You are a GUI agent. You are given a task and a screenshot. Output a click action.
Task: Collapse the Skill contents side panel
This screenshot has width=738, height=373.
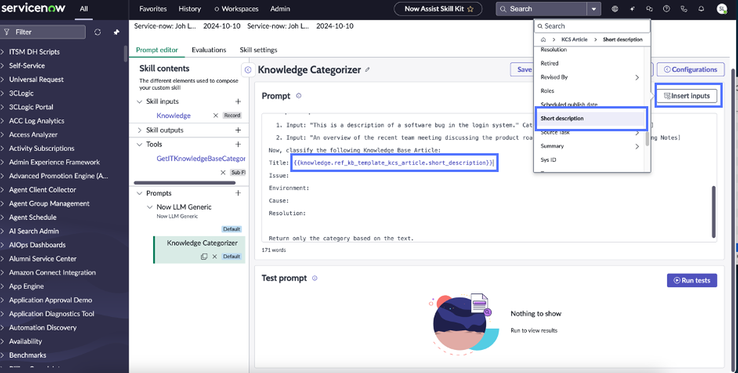pyautogui.click(x=248, y=70)
